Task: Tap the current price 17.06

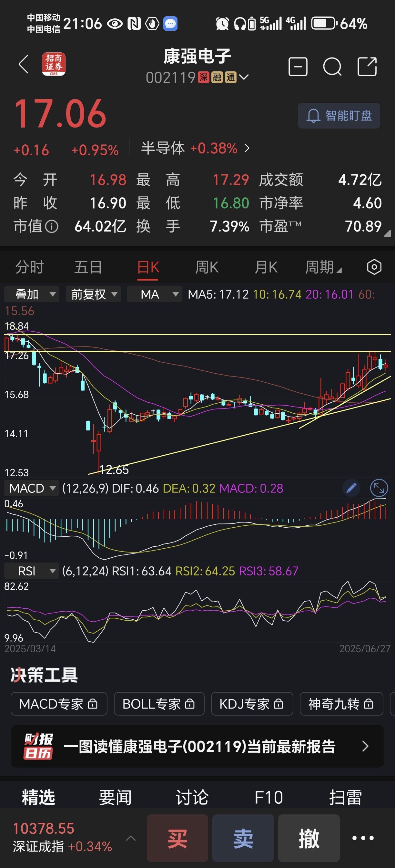Action: coord(60,114)
